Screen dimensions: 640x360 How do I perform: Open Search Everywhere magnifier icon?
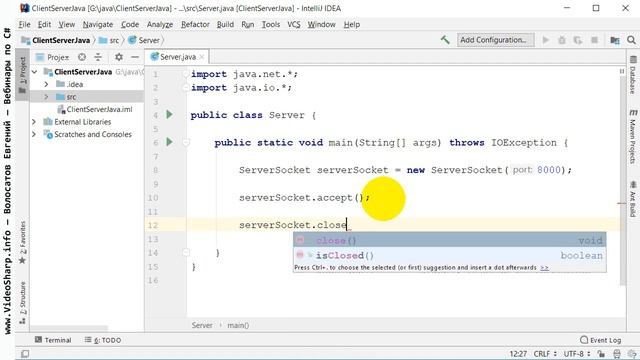point(631,40)
